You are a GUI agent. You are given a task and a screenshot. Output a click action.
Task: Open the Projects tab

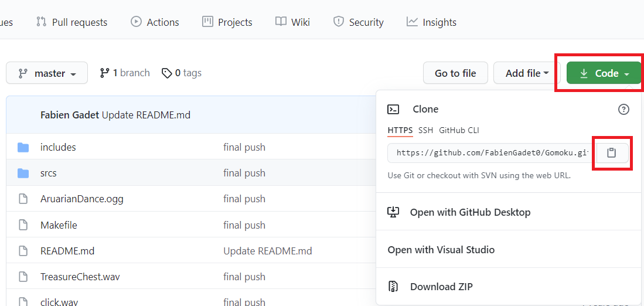(227, 22)
